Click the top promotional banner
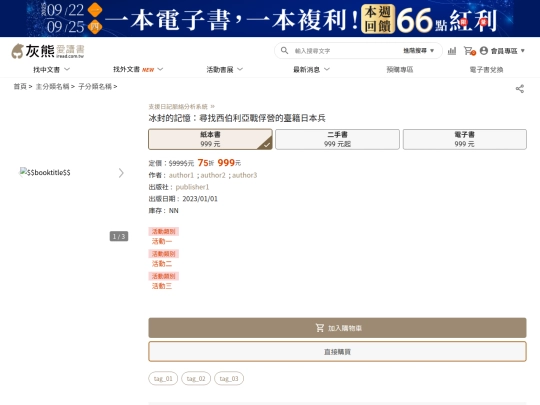The height and width of the screenshot is (405, 540). click(x=270, y=18)
